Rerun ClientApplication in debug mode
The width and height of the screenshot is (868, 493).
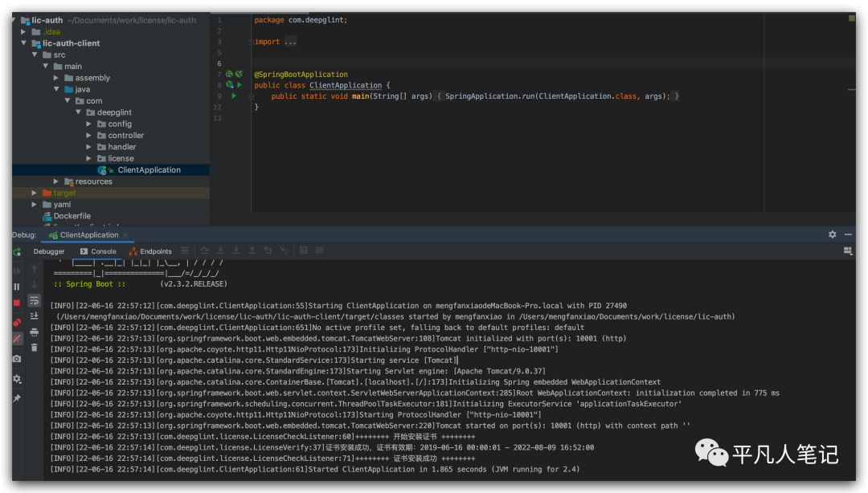coord(17,252)
